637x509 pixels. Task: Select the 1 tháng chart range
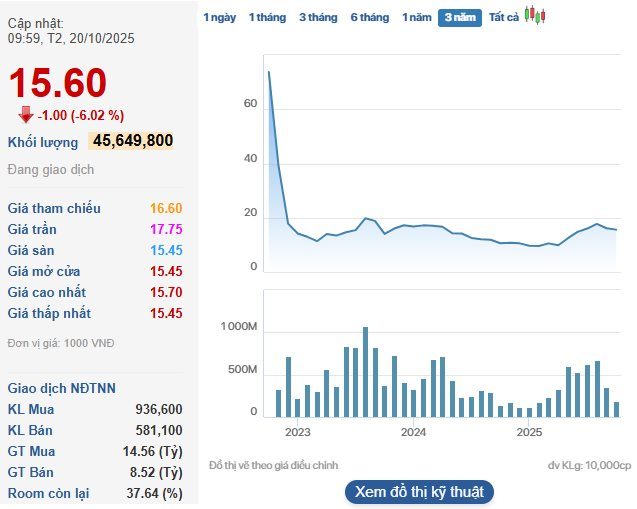(x=268, y=18)
